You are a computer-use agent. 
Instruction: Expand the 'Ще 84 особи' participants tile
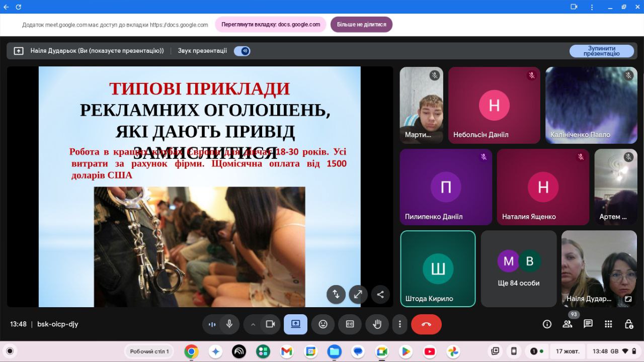click(518, 268)
